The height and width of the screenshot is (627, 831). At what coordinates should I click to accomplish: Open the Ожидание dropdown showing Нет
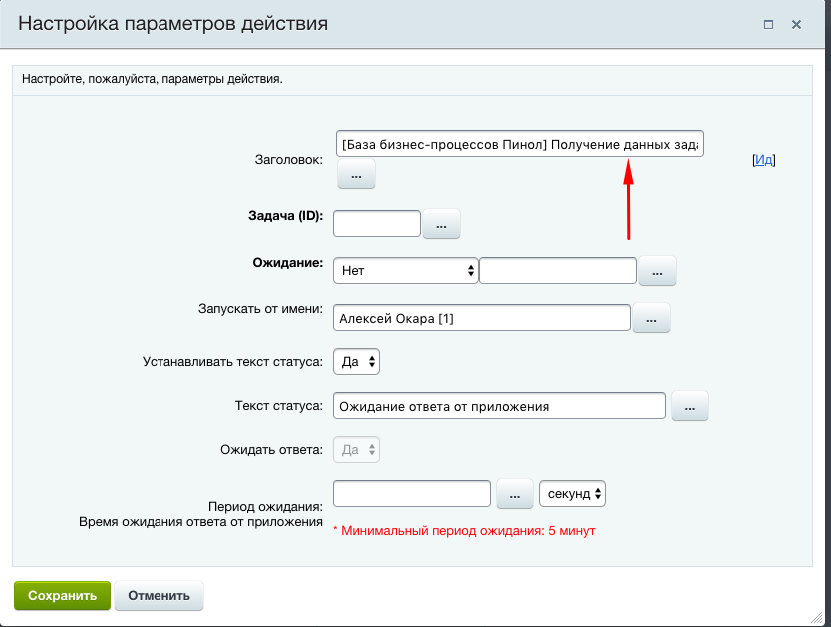[406, 271]
